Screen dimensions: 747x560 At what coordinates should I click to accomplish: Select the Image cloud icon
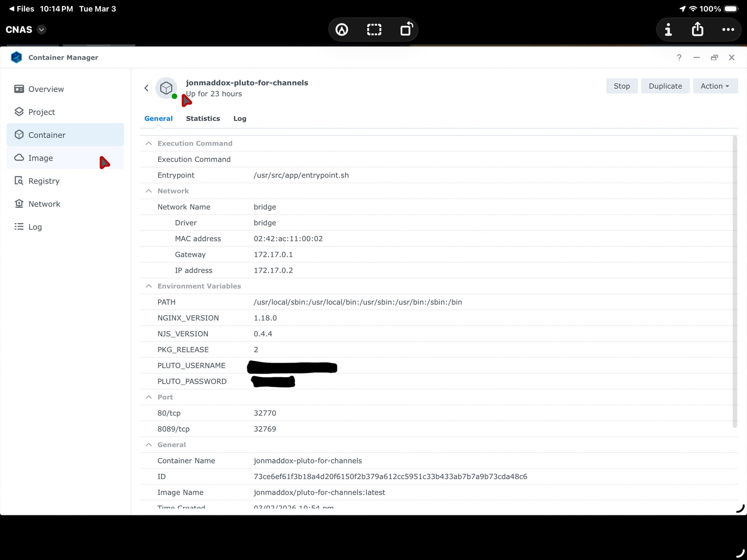19,158
